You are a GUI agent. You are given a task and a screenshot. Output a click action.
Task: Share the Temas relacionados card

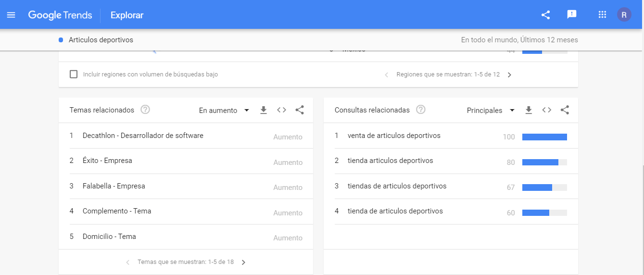(300, 110)
